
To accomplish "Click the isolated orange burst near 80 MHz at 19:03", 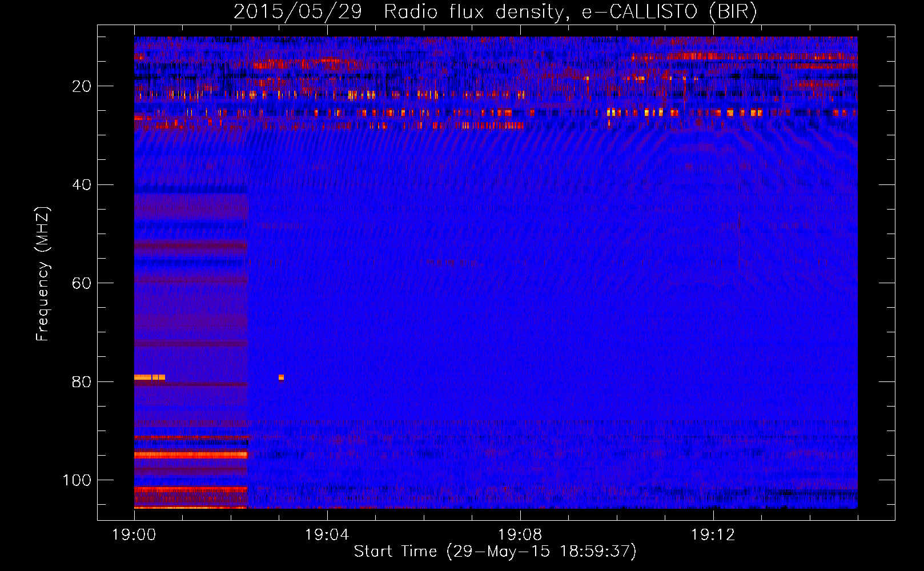I will (x=281, y=377).
